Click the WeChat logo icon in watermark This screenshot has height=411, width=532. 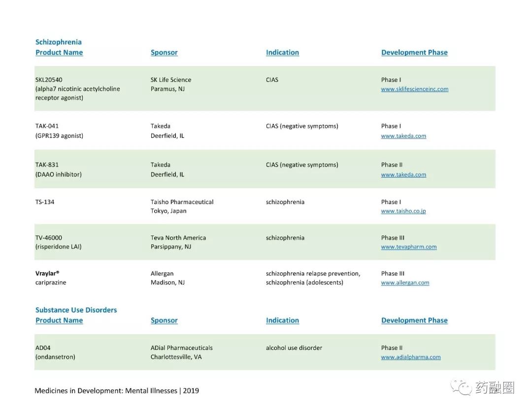click(461, 387)
